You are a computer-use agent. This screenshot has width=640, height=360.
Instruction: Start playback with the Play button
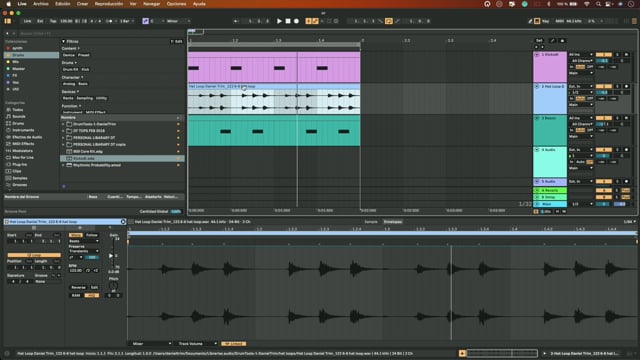coord(279,21)
